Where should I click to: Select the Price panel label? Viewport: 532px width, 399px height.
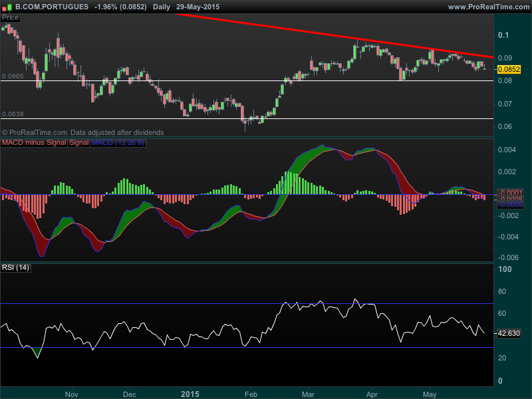pos(11,18)
